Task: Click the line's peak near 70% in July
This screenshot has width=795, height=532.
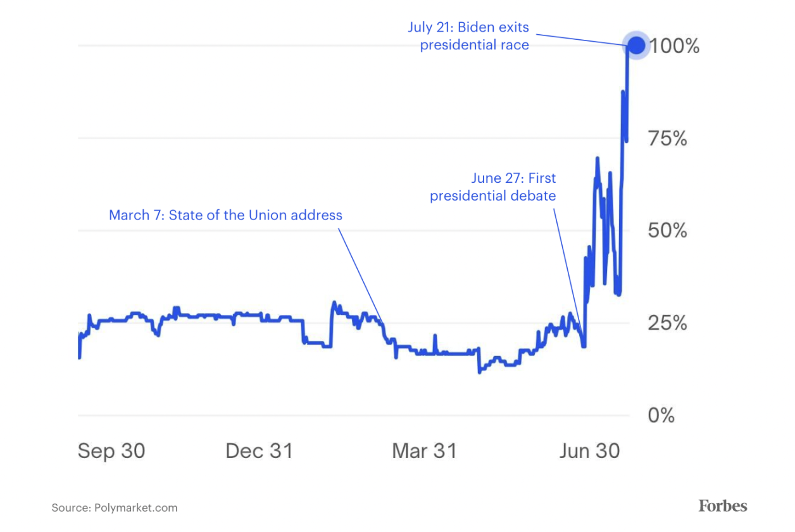Action: (597, 158)
